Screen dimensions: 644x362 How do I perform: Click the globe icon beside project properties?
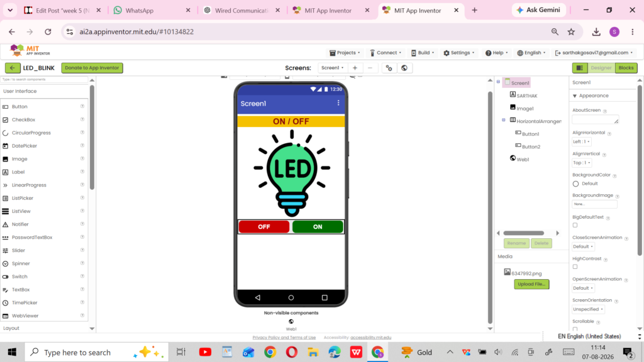point(404,68)
